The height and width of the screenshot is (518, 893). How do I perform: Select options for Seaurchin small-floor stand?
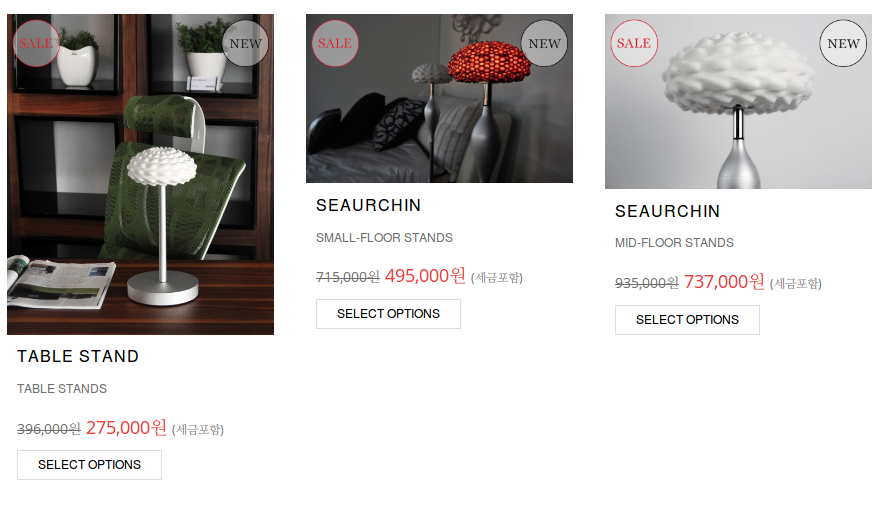point(388,314)
